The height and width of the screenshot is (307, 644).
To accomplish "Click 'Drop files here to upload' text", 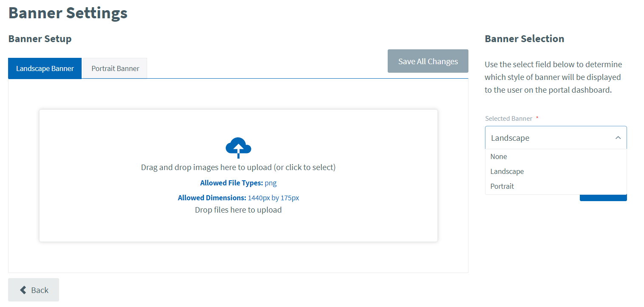I will coord(238,210).
